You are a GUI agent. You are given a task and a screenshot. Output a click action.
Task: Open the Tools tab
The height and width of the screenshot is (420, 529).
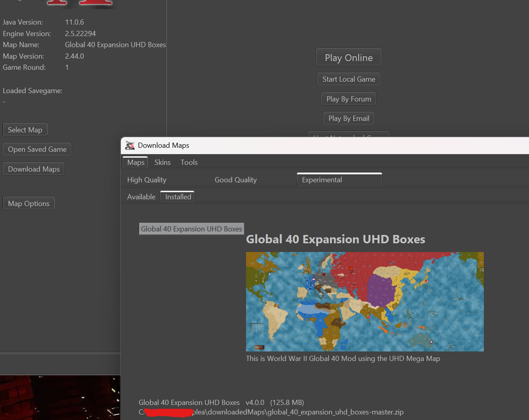189,162
